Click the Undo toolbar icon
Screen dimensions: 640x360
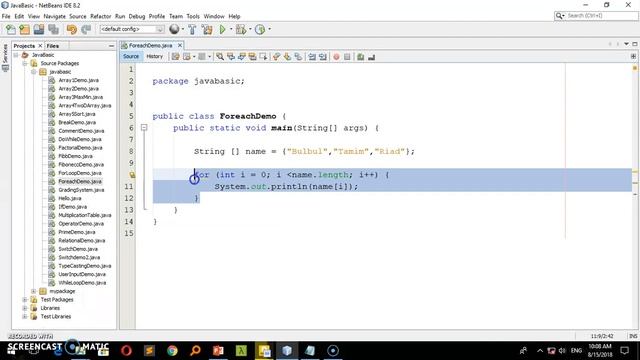[x=72, y=29]
